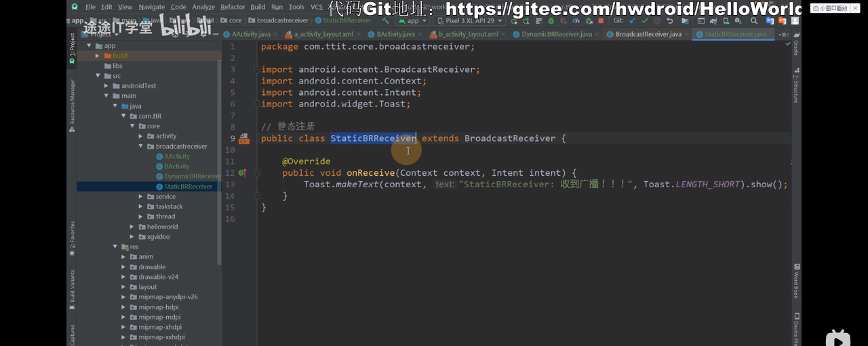Expand the helloworld package arrow
868x346 pixels.
tap(132, 227)
